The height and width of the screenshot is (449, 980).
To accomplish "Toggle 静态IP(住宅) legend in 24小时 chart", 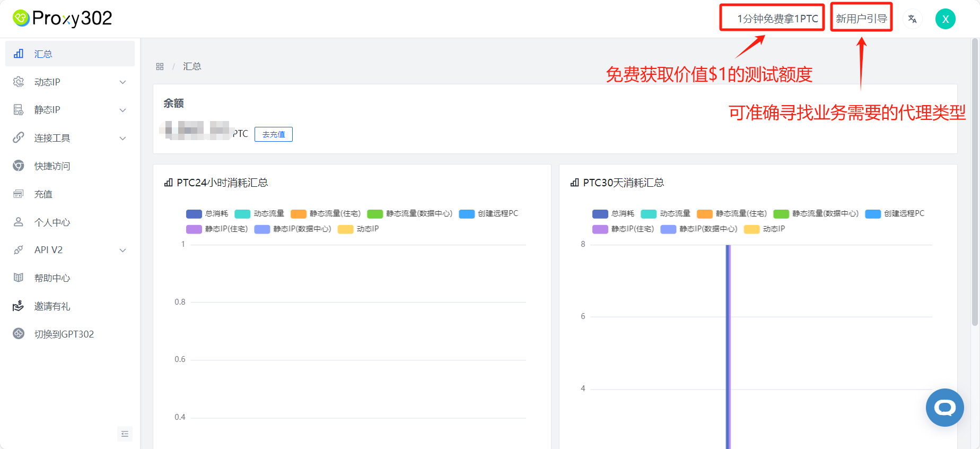I will click(x=217, y=229).
